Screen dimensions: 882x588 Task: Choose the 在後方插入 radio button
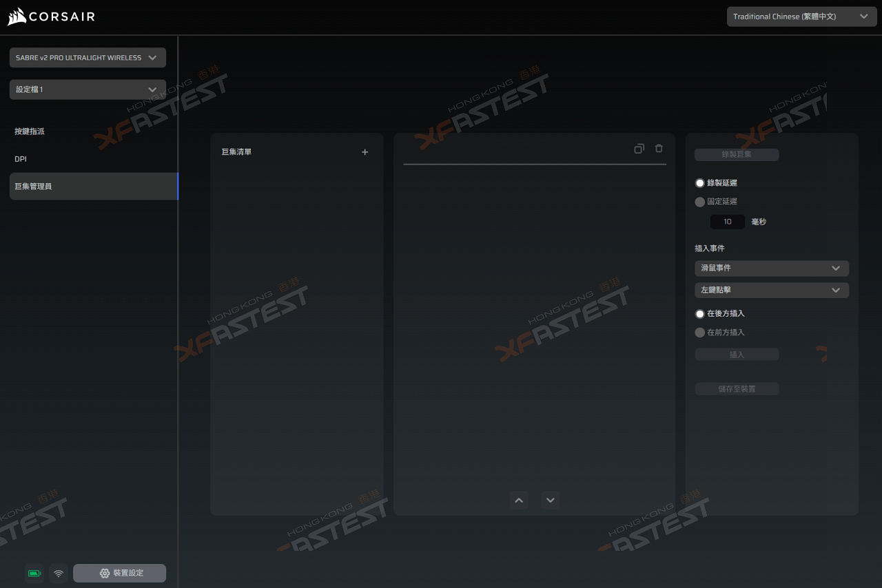tap(700, 313)
